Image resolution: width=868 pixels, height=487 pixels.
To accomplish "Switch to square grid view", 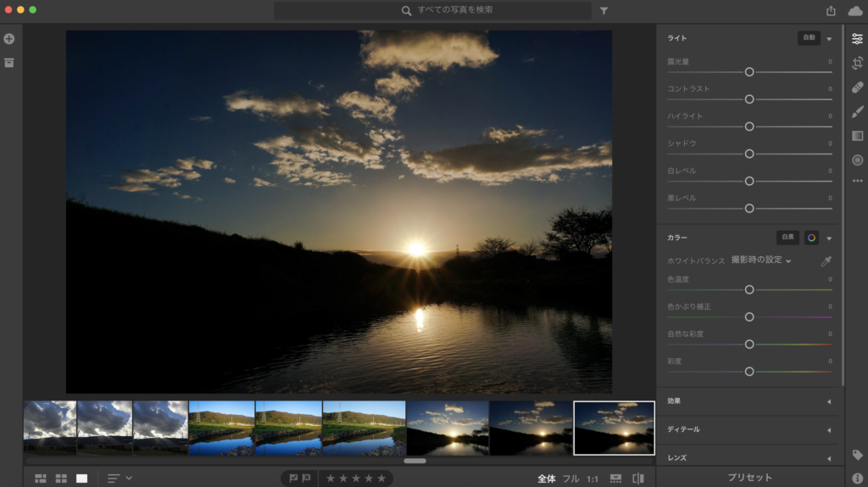I will pos(61,479).
